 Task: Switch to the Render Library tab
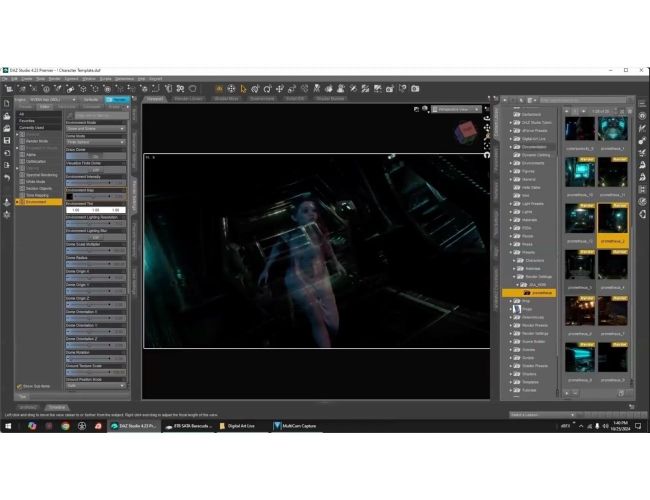click(x=189, y=99)
